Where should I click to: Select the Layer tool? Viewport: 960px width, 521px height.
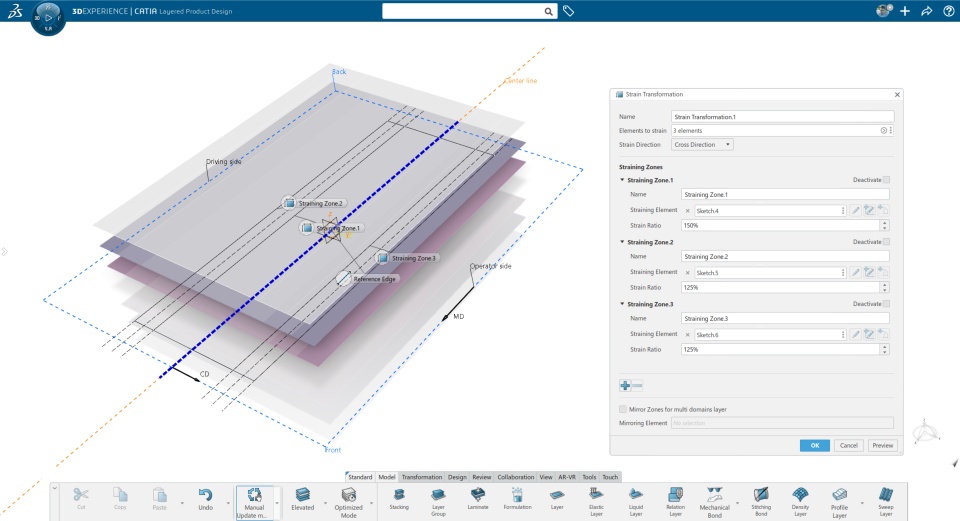coord(557,498)
